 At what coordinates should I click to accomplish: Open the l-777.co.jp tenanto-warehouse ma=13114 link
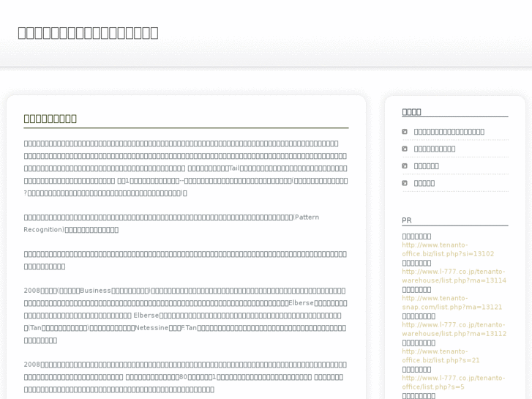[454, 276]
